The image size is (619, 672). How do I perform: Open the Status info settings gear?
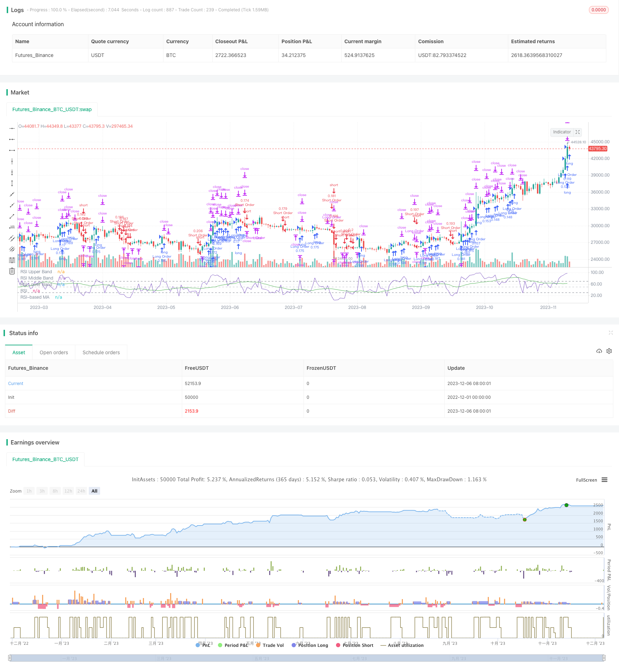pyautogui.click(x=609, y=351)
